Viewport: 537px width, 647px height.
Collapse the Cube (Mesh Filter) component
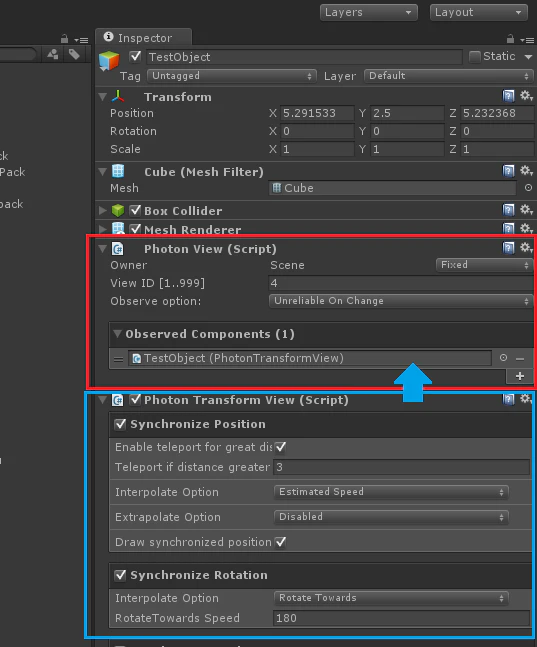coord(103,172)
